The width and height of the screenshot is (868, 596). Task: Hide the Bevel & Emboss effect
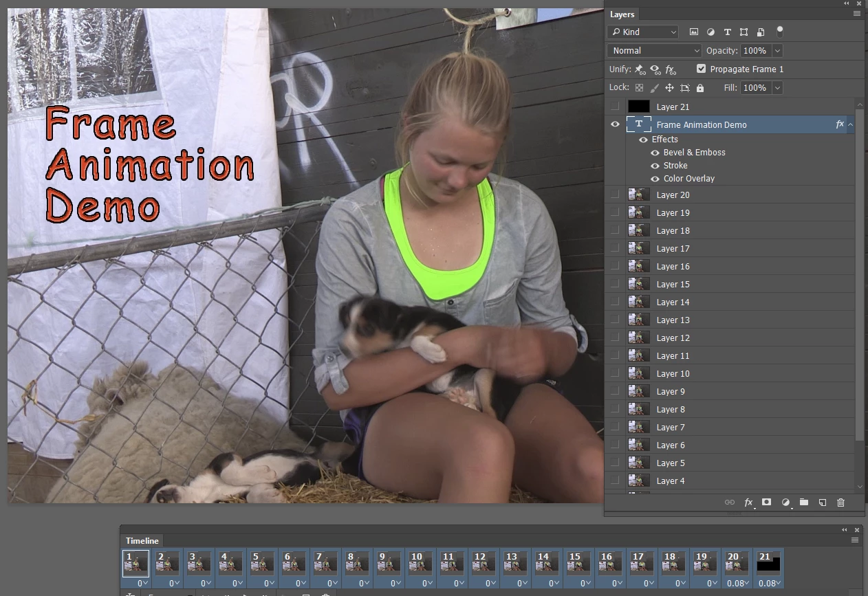coord(655,153)
